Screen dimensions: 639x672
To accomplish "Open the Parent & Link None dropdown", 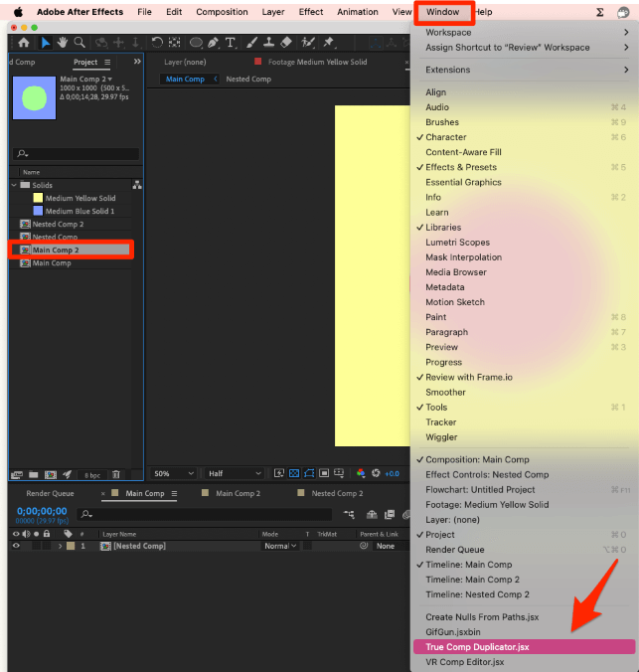I will coord(391,546).
